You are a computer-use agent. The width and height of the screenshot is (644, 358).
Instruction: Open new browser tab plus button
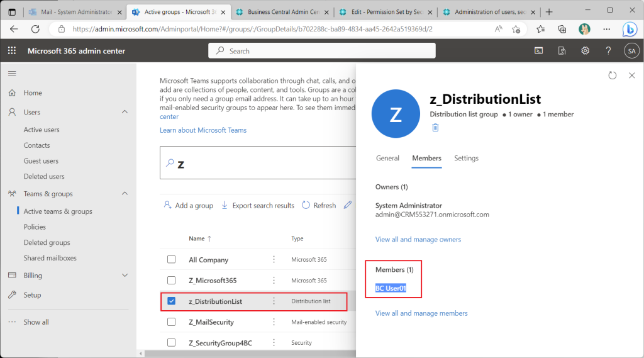549,12
